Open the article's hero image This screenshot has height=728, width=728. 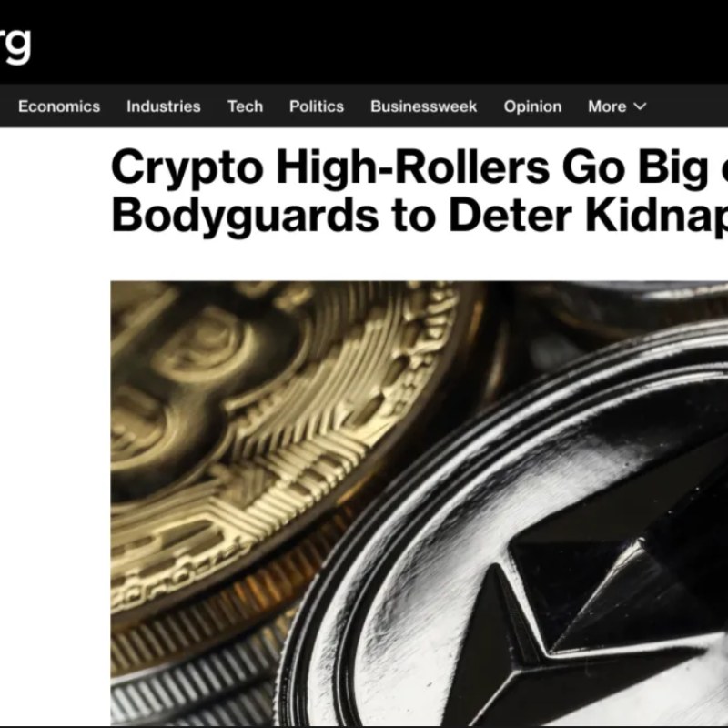pos(420,503)
